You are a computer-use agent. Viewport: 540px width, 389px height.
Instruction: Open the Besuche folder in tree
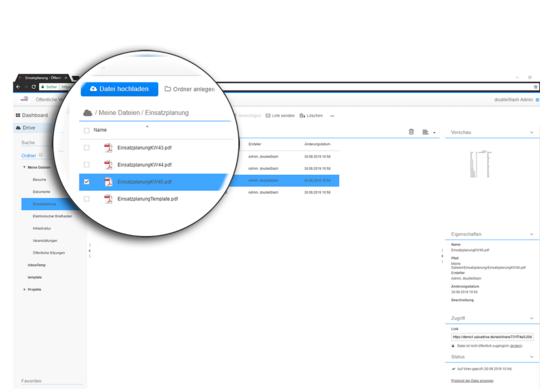pos(39,180)
